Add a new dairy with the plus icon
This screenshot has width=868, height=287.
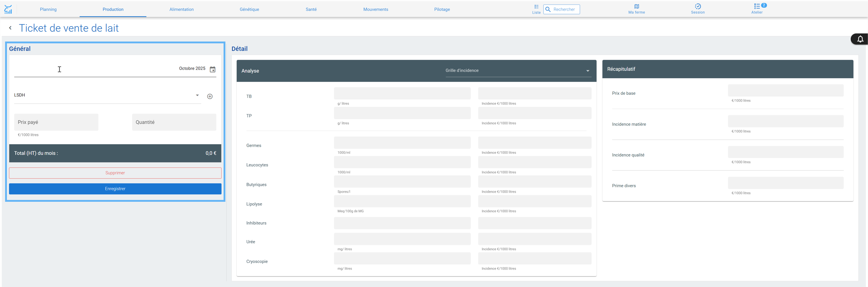coord(210,96)
